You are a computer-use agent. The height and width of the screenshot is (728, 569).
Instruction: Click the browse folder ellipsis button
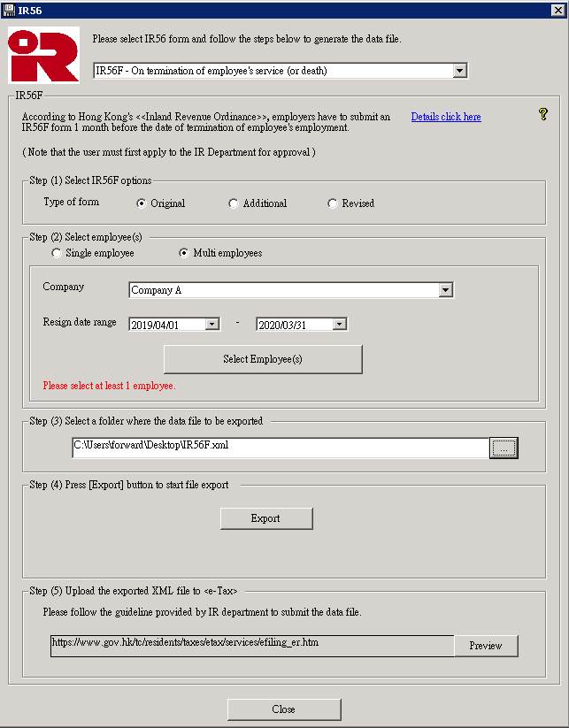pyautogui.click(x=504, y=448)
